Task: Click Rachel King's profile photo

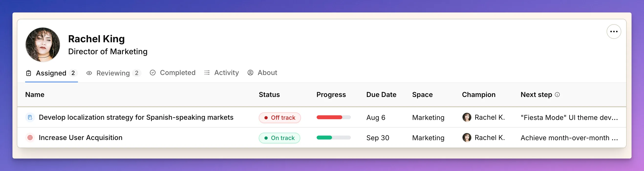Action: point(43,44)
